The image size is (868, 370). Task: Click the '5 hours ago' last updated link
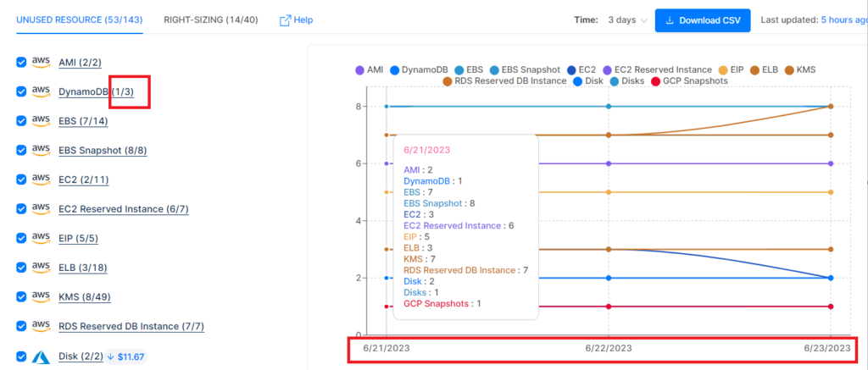pyautogui.click(x=844, y=20)
